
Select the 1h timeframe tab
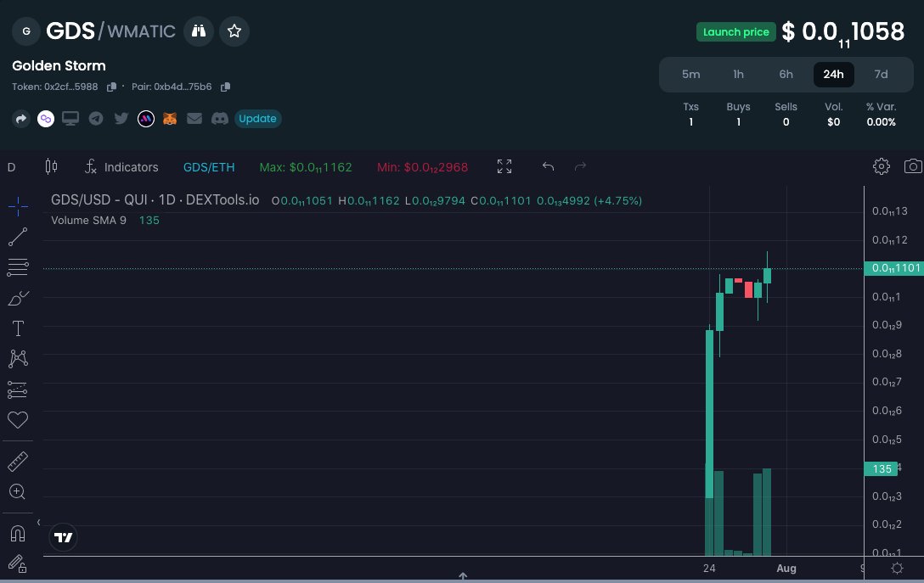click(738, 74)
